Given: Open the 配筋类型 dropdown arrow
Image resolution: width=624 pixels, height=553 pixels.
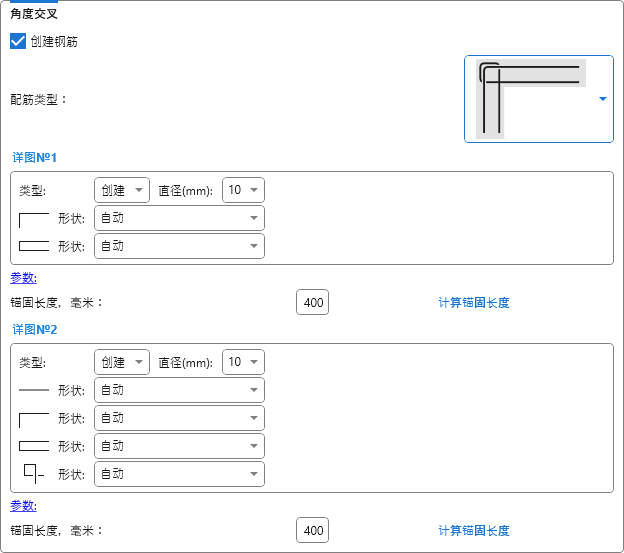Looking at the screenshot, I should tap(603, 99).
